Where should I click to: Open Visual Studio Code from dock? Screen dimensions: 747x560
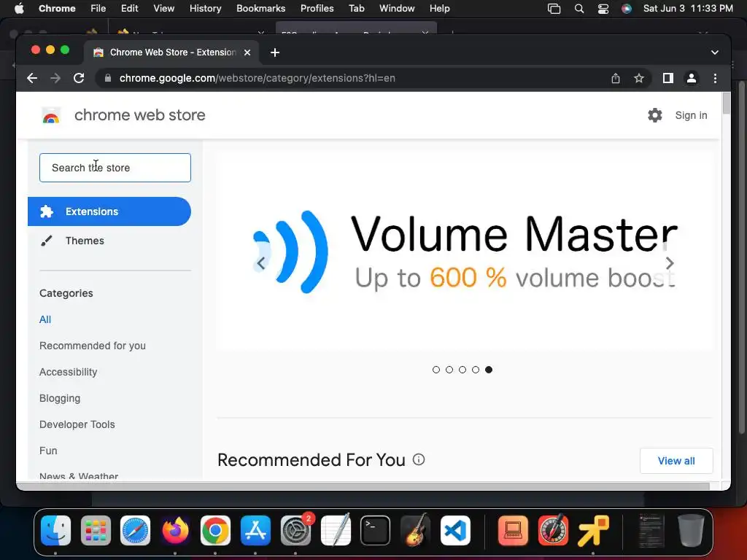click(x=455, y=531)
